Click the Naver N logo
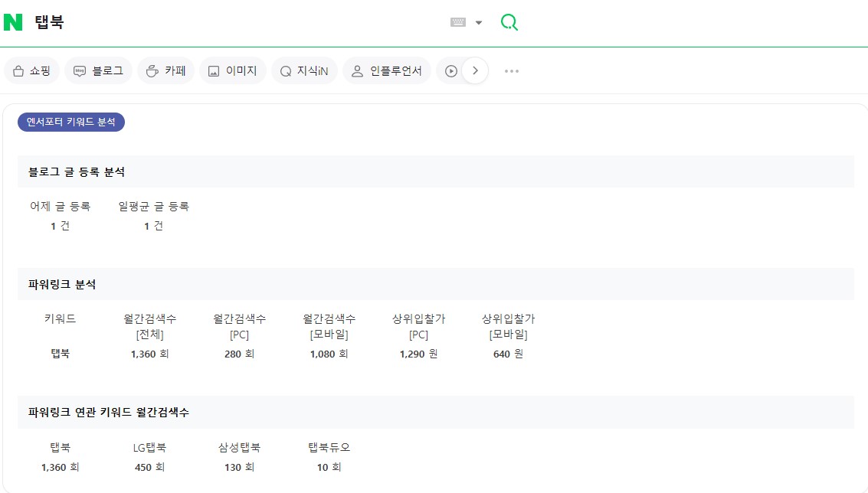868x493 pixels. pyautogui.click(x=12, y=21)
